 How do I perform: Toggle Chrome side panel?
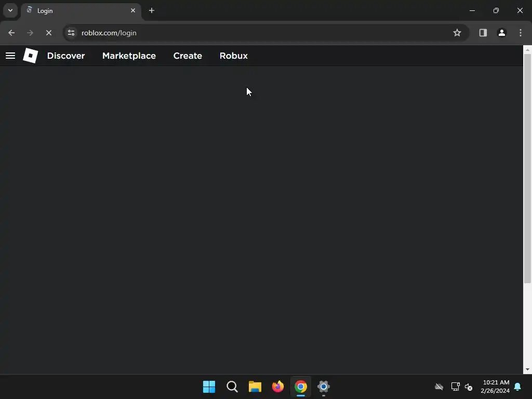pos(483,33)
